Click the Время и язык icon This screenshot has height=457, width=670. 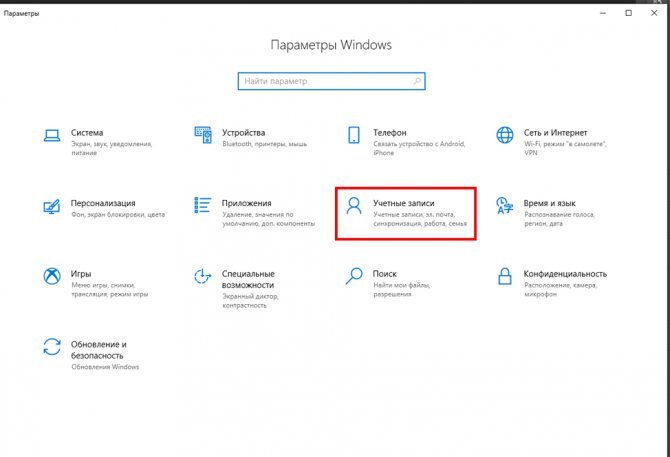point(505,205)
